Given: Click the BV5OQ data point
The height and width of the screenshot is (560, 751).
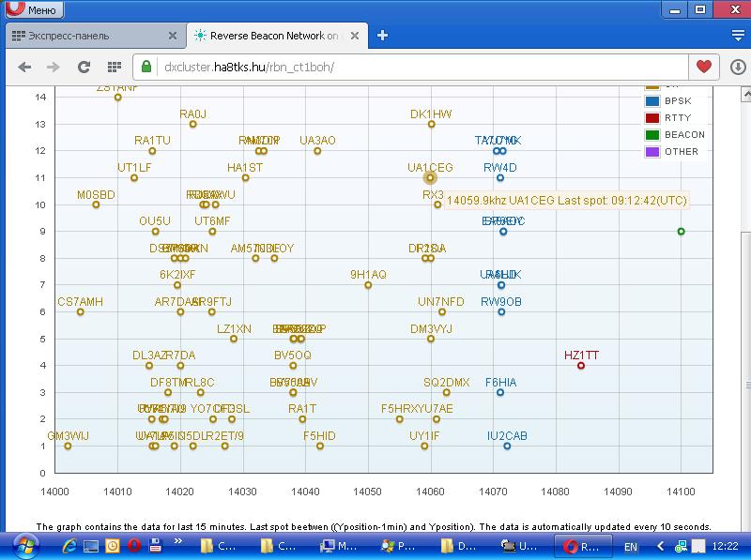Looking at the screenshot, I should [x=293, y=365].
